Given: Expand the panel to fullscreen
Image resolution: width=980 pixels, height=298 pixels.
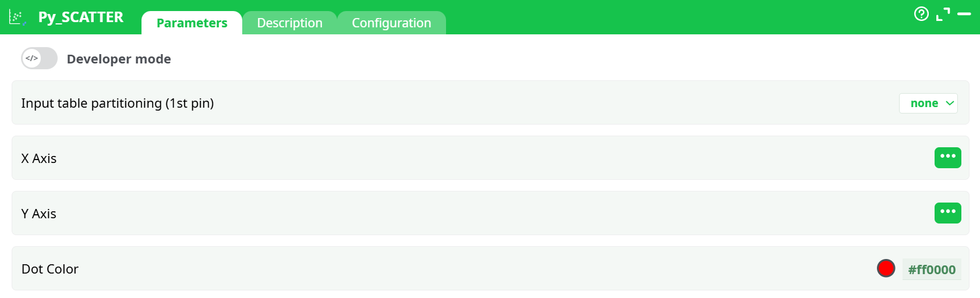Looking at the screenshot, I should [943, 14].
